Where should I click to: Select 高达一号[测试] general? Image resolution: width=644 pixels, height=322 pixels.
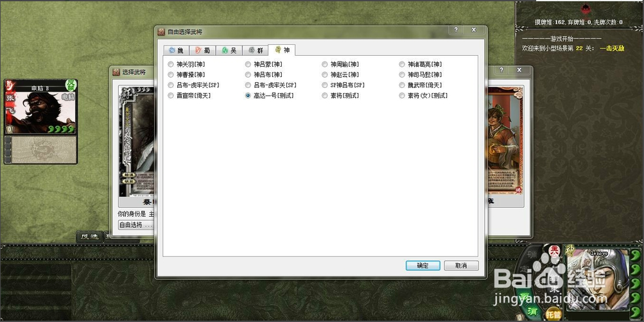pos(270,96)
